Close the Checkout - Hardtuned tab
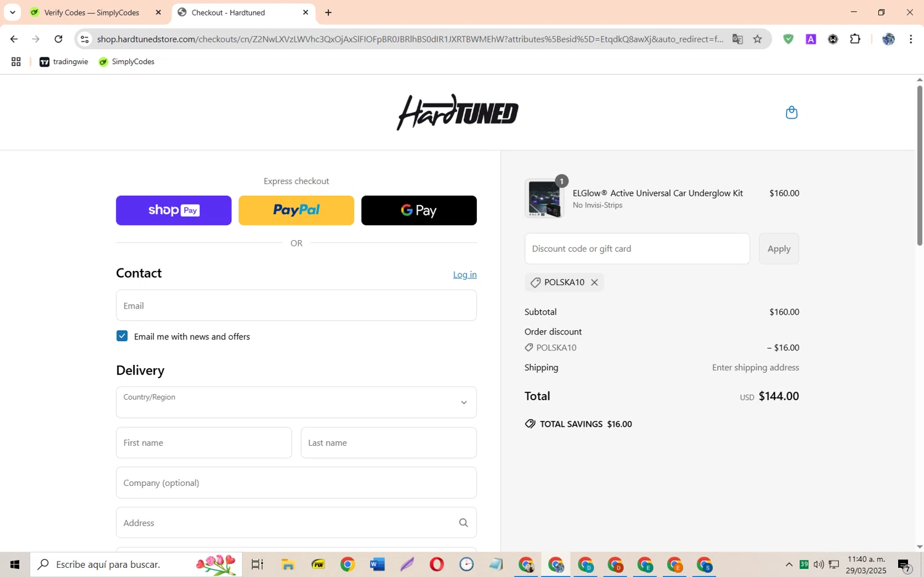Screen dimensions: 924x577 coord(306,12)
